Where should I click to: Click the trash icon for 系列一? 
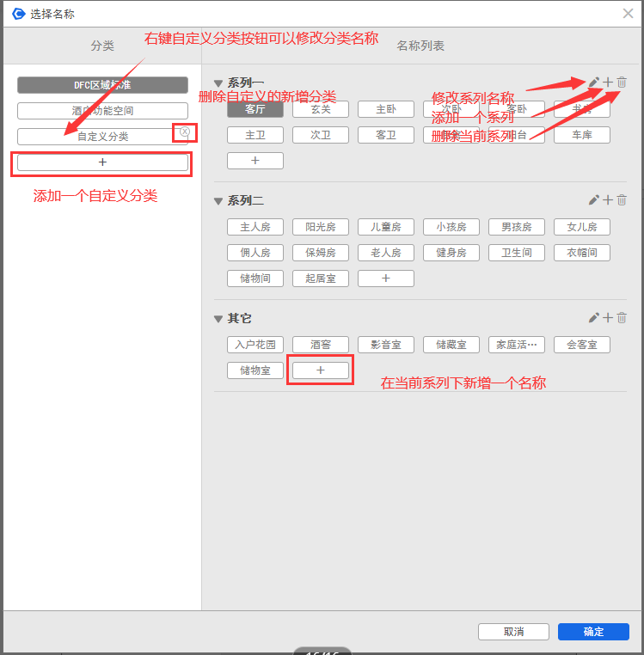[622, 82]
